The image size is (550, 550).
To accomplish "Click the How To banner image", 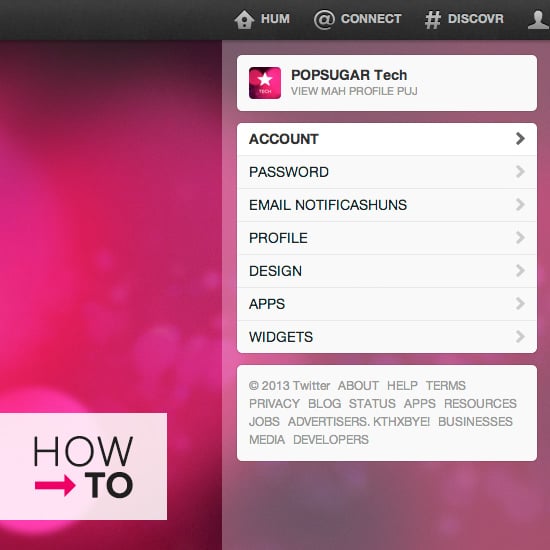I will [x=83, y=467].
